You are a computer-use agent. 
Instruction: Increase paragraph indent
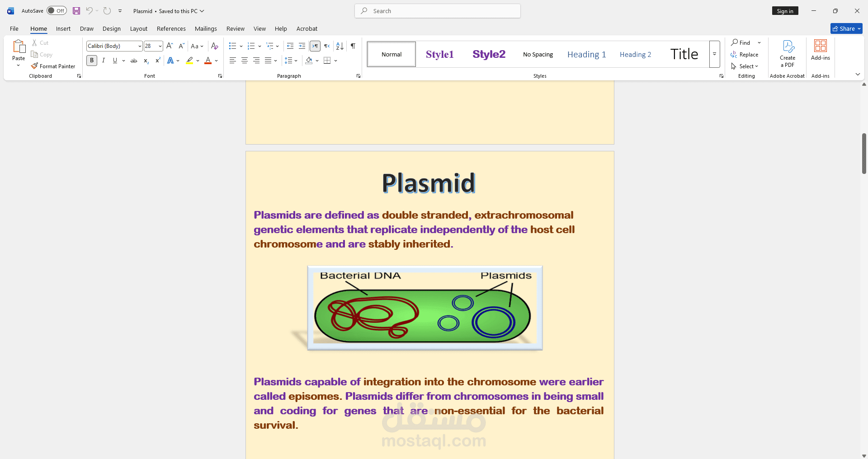302,46
